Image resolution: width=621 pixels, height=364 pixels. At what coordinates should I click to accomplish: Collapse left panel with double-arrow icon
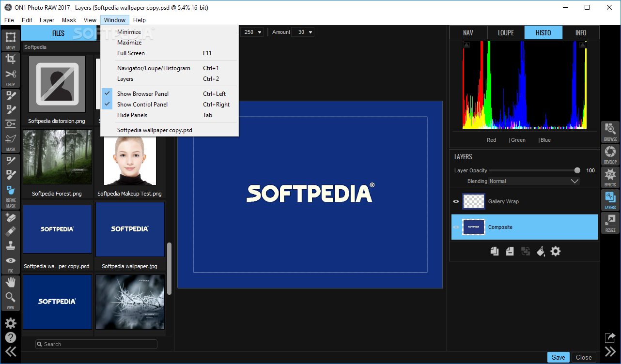11,351
